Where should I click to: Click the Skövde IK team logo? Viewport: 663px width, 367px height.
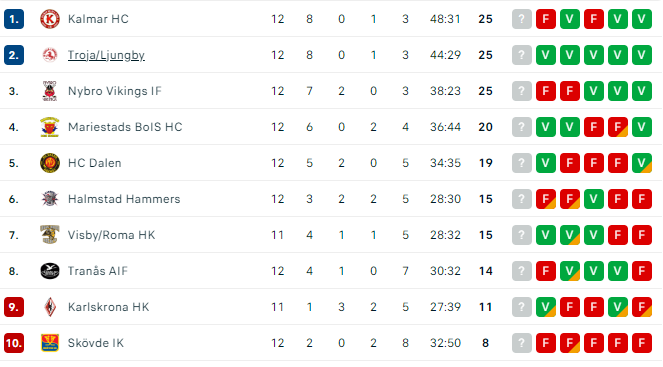49,343
